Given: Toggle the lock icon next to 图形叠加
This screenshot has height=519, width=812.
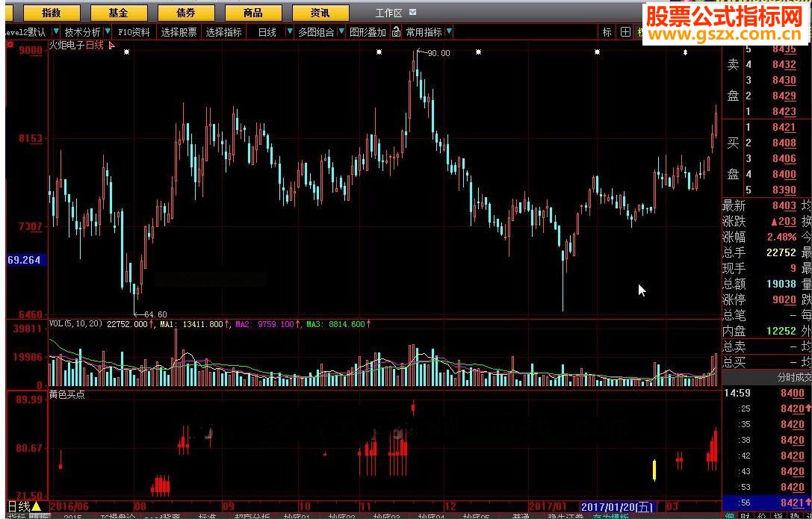Looking at the screenshot, I should 396,32.
